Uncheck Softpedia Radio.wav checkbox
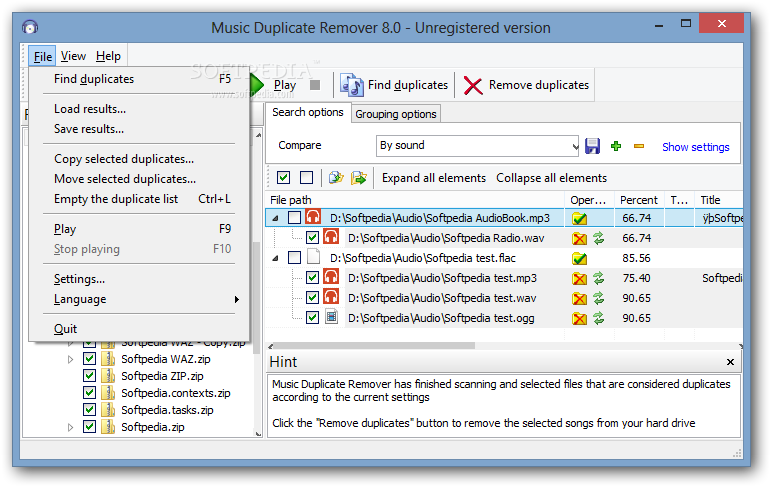The width and height of the screenshot is (771, 487). click(x=312, y=238)
